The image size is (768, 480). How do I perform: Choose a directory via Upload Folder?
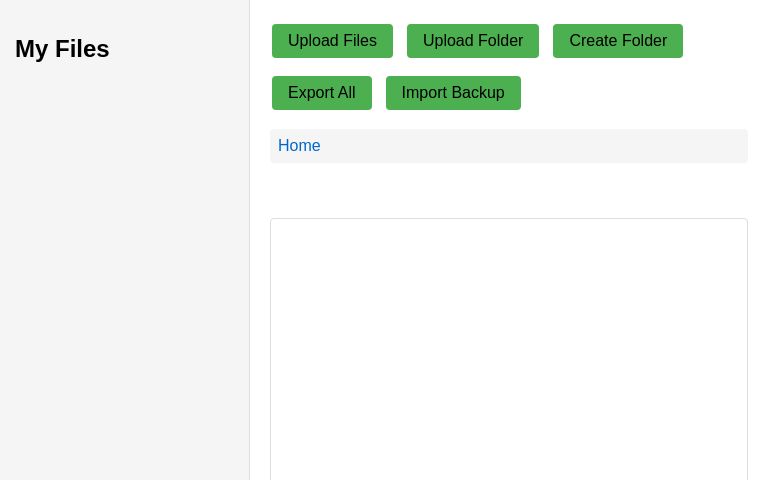[x=472, y=41]
